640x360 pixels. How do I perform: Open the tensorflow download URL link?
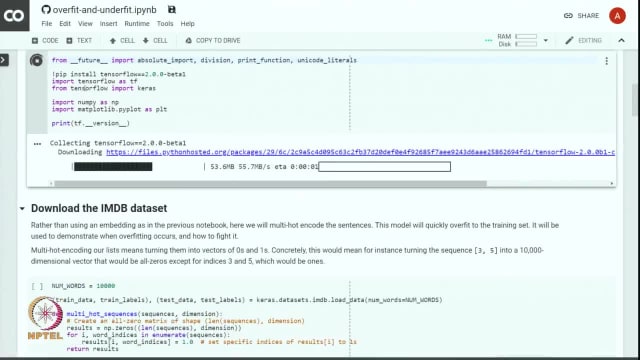[x=360, y=152]
